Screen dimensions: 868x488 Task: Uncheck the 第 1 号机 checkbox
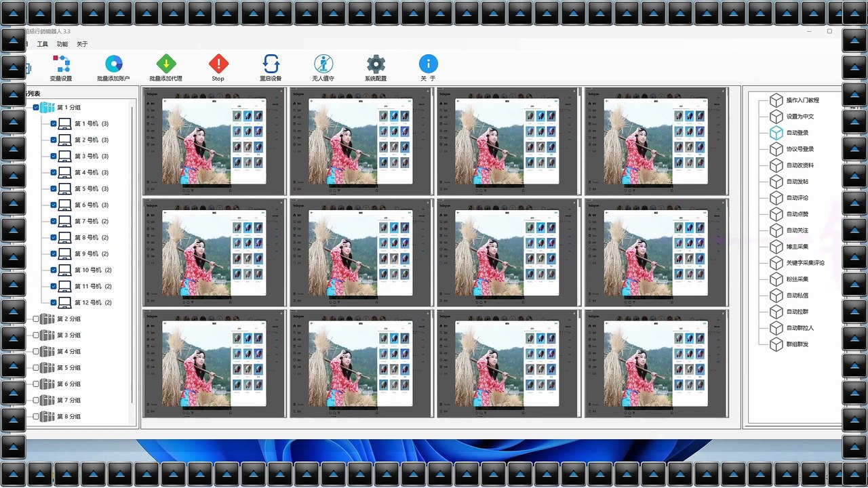coord(54,124)
